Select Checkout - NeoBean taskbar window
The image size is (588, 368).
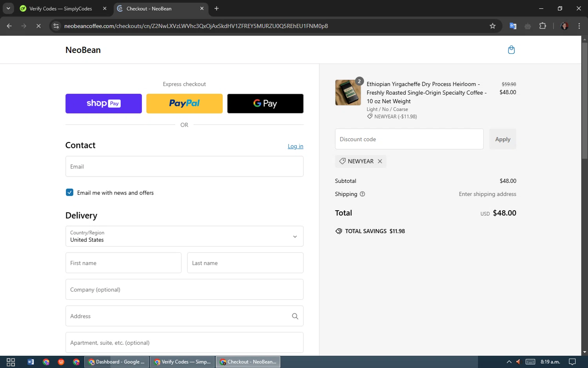[248, 362]
